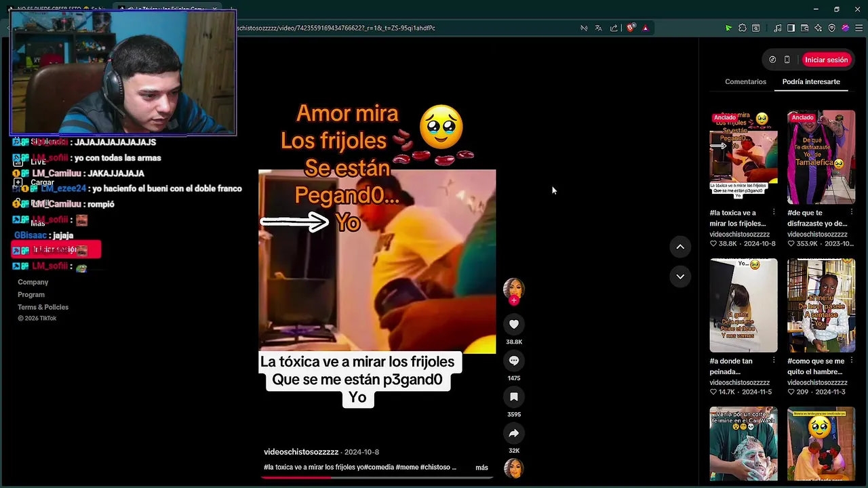Image resolution: width=868 pixels, height=488 pixels.
Task: Go to next video with down chevron
Action: coord(680,277)
